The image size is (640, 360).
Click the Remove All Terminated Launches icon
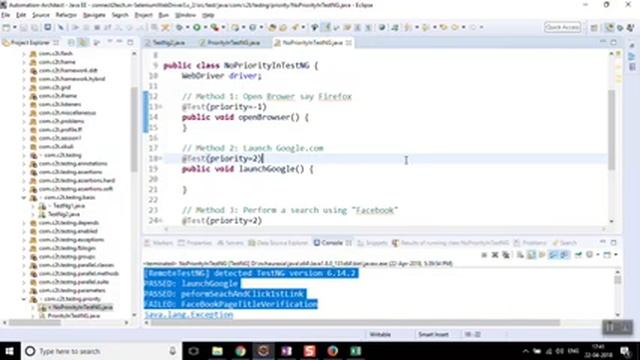click(506, 255)
